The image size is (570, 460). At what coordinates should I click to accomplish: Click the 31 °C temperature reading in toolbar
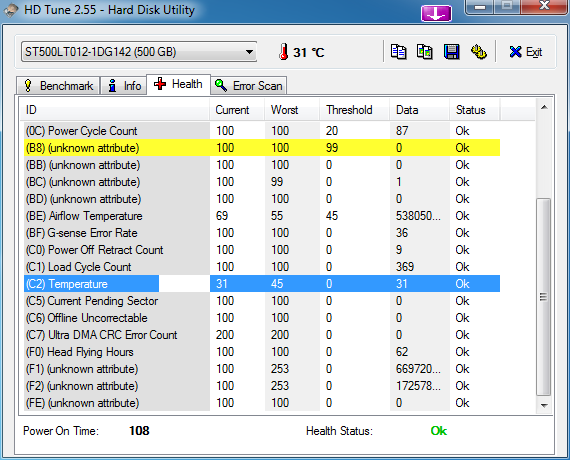click(x=309, y=52)
